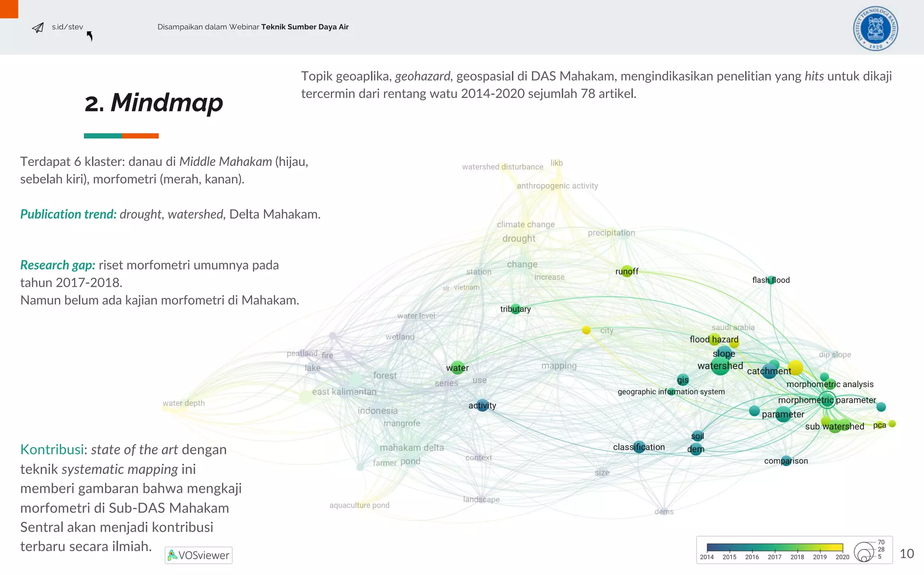Select the flash flood node
The width and height of the screenshot is (924, 575).
click(771, 280)
